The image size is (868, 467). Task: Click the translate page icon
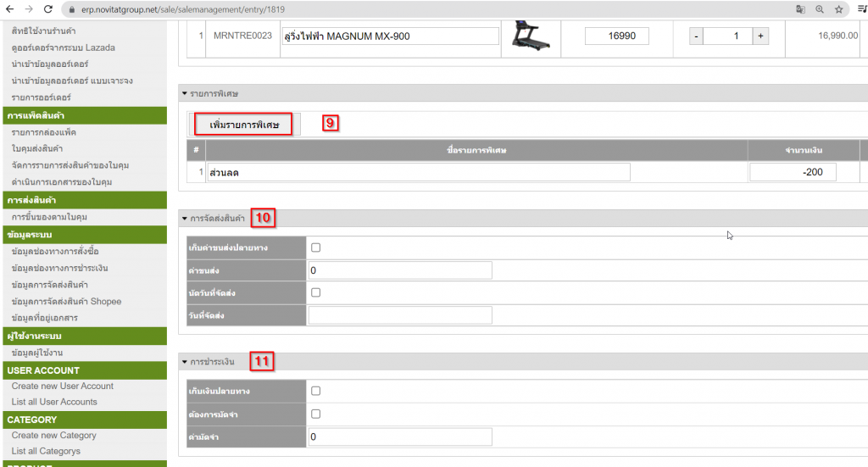click(800, 9)
